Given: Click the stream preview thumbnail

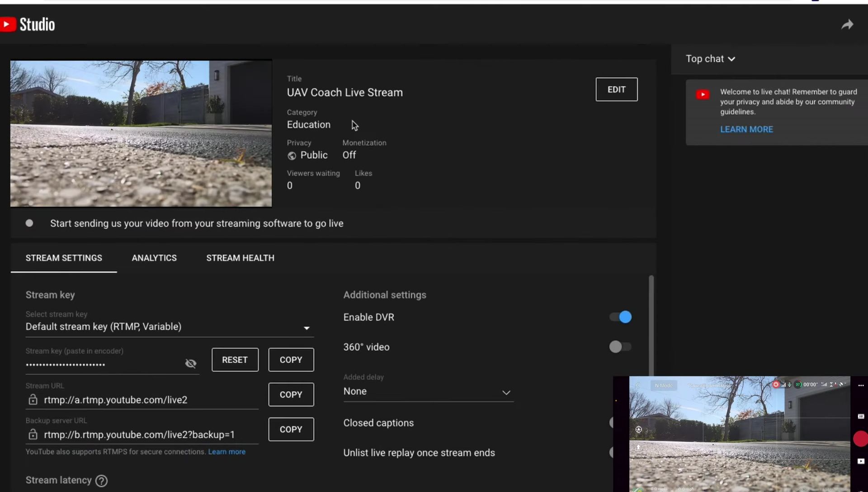Looking at the screenshot, I should (x=141, y=134).
